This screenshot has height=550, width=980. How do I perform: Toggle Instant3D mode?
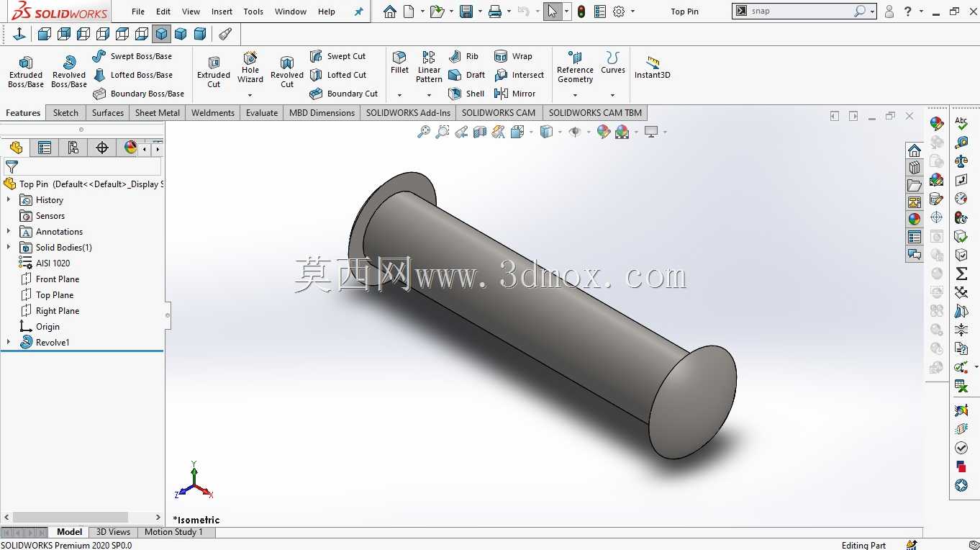pyautogui.click(x=652, y=67)
